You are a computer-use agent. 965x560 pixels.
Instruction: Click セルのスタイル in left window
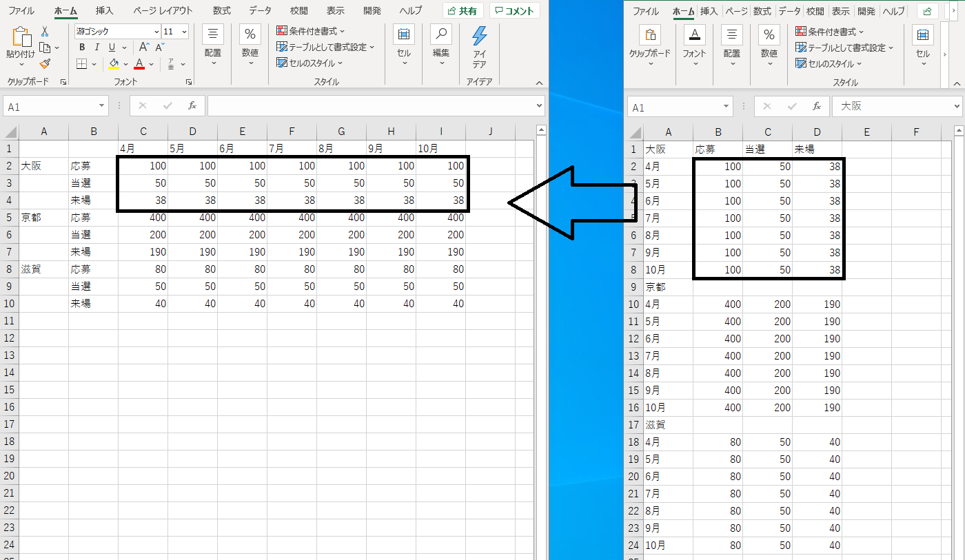[x=309, y=63]
